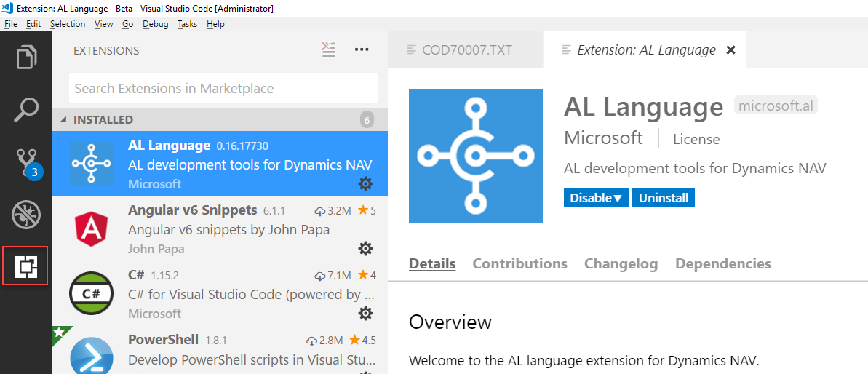Open the Debug menu

(156, 24)
